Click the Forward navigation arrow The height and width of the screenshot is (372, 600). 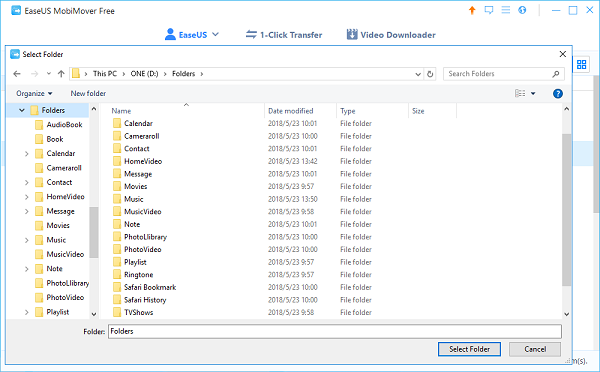pos(34,74)
